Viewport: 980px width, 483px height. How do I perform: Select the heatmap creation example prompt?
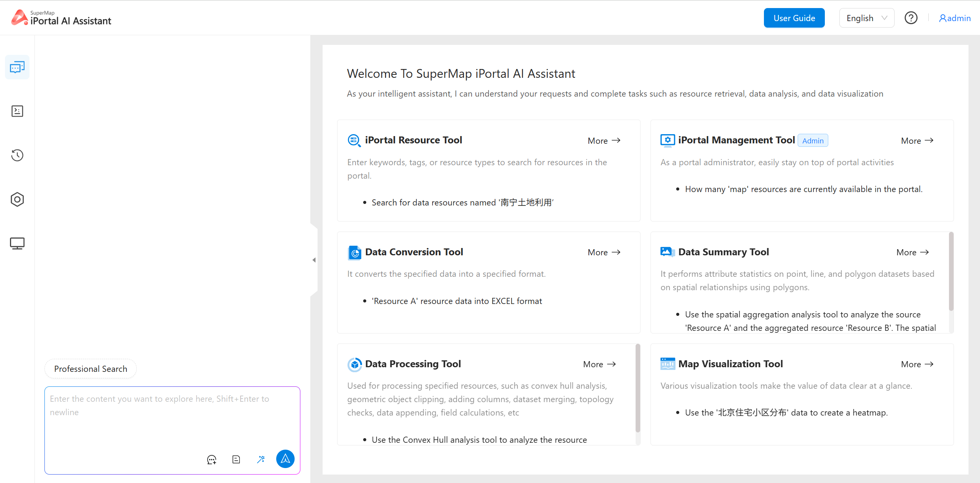coord(786,412)
